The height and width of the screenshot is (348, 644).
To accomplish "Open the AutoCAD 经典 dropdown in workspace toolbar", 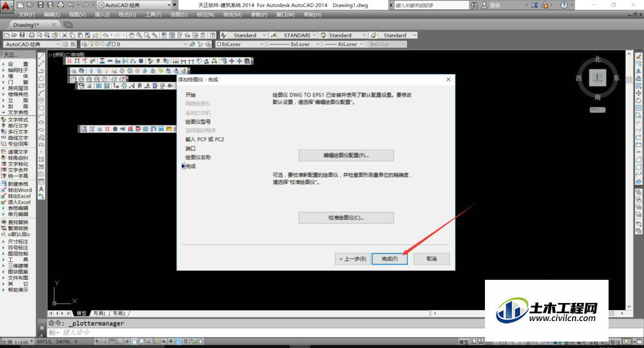I will [x=58, y=44].
